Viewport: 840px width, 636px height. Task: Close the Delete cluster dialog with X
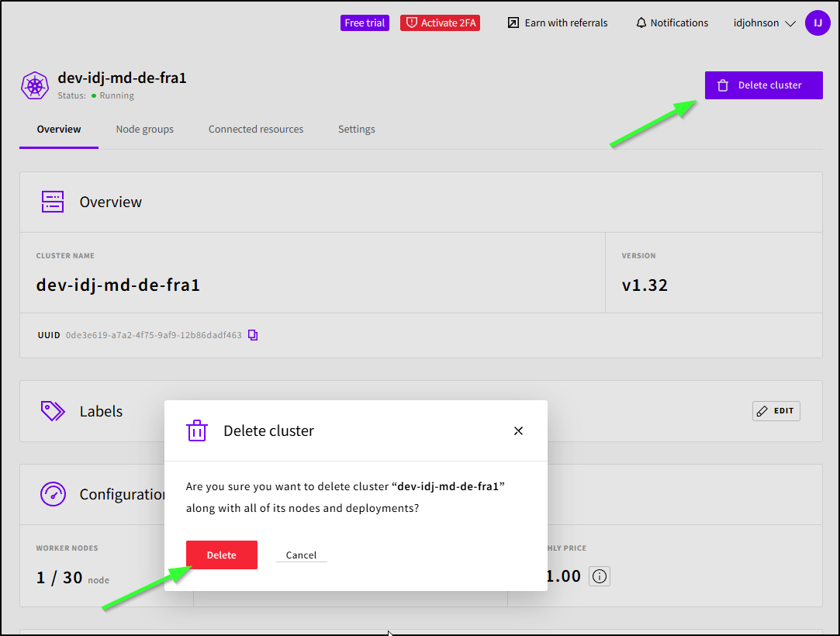(x=519, y=430)
